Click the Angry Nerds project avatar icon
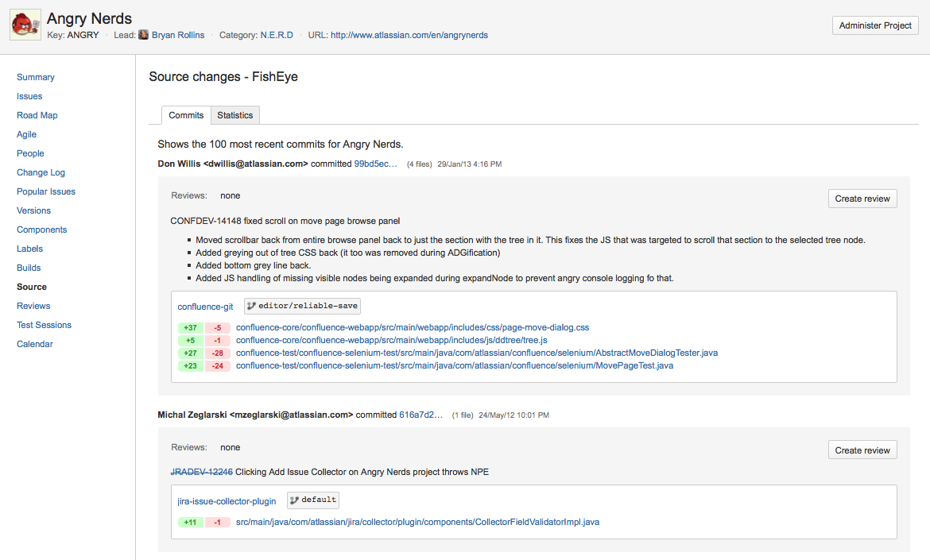This screenshot has height=560, width=930. point(25,25)
